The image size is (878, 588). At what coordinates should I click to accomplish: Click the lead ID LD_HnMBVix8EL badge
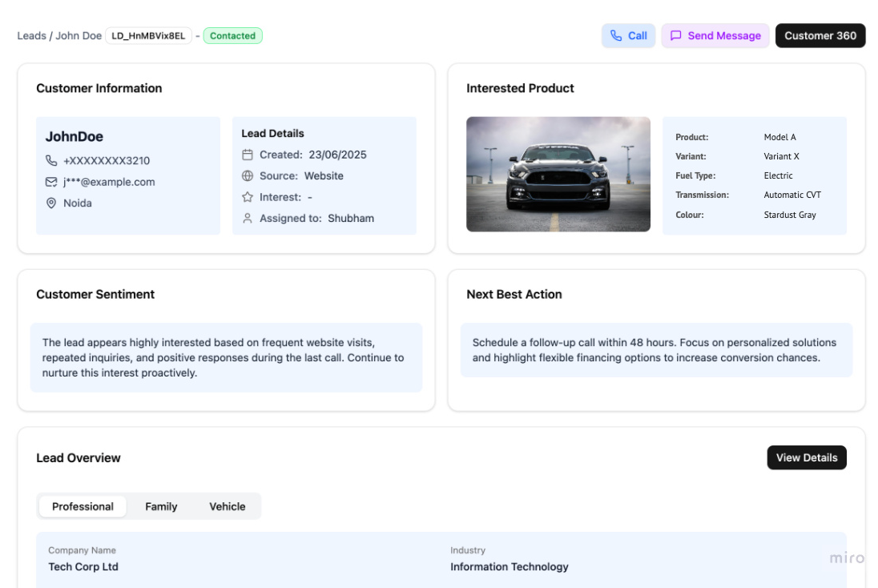(x=148, y=35)
